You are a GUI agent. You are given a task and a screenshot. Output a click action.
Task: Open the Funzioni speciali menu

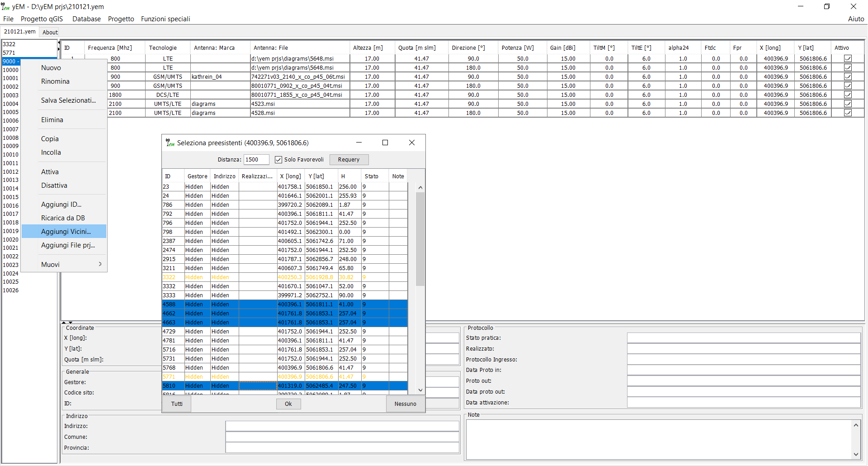click(165, 19)
